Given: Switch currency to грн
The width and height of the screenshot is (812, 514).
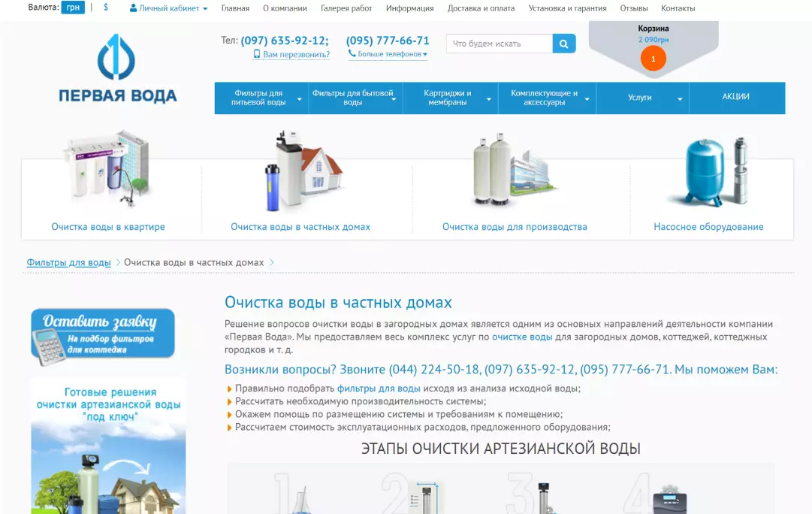Looking at the screenshot, I should point(73,8).
